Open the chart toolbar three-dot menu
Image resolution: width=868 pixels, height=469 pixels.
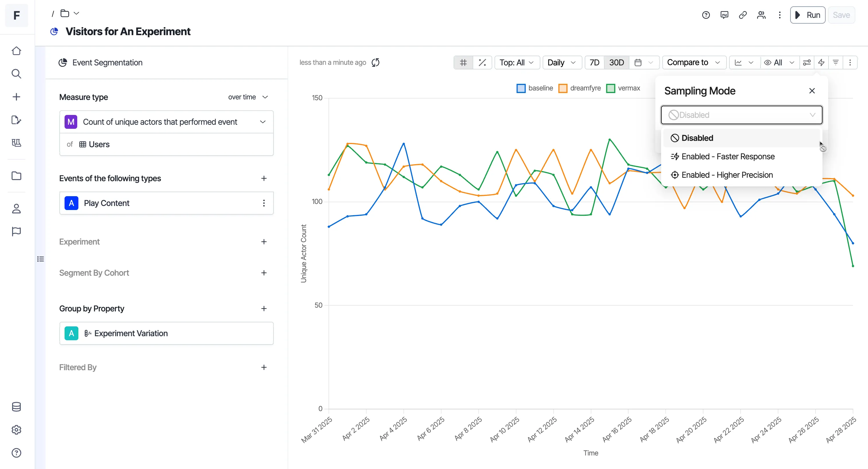[x=850, y=63]
